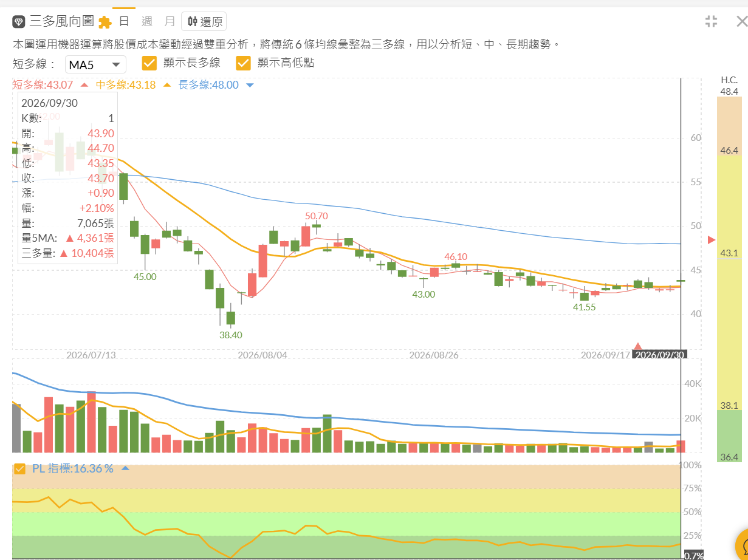This screenshot has height=560, width=748.
Task: Click the 38.40 low point label
Action: pyautogui.click(x=231, y=335)
